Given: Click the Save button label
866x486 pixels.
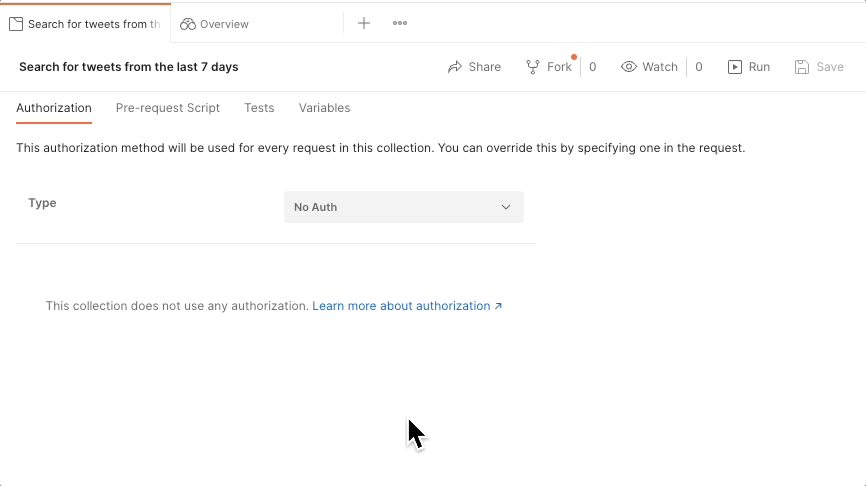Looking at the screenshot, I should [x=830, y=67].
